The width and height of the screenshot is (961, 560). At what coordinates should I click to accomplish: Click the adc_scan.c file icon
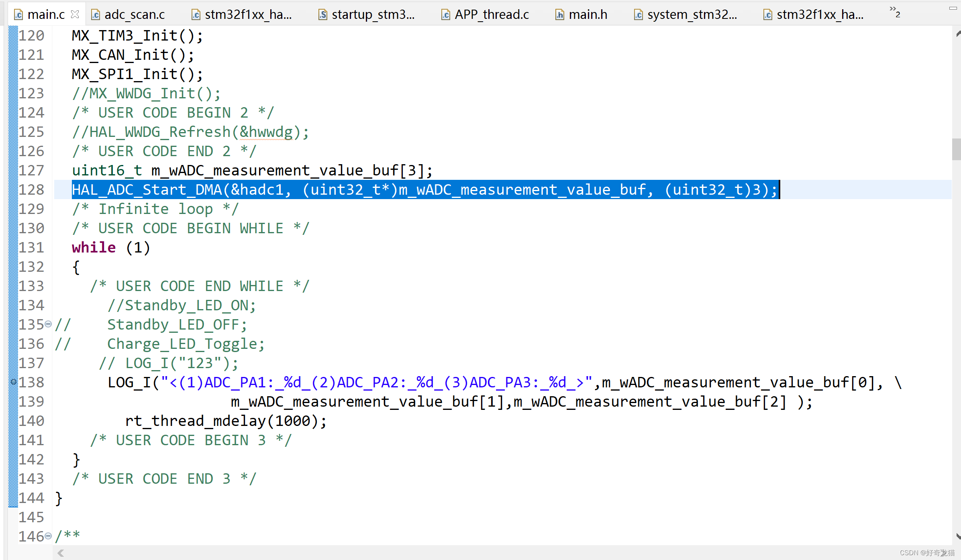coord(96,15)
